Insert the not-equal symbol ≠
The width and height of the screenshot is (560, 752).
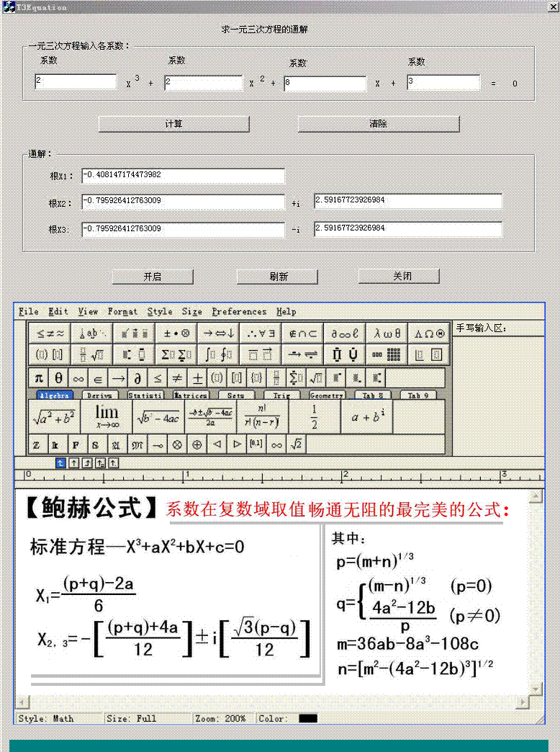coord(177,378)
